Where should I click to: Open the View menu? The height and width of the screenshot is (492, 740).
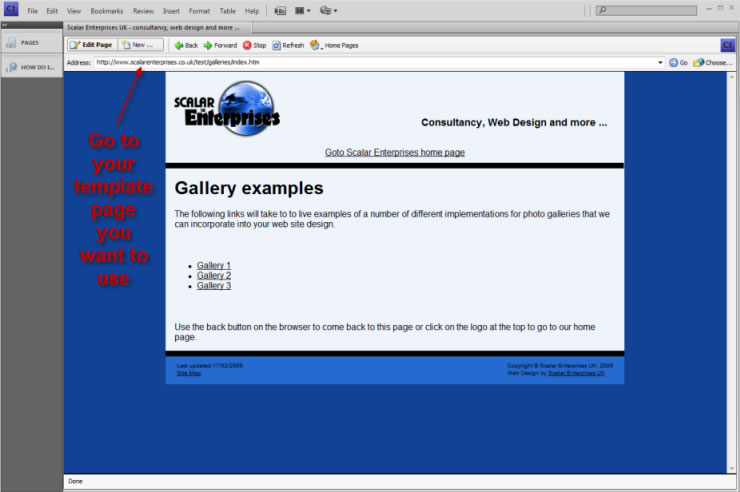coord(74,11)
